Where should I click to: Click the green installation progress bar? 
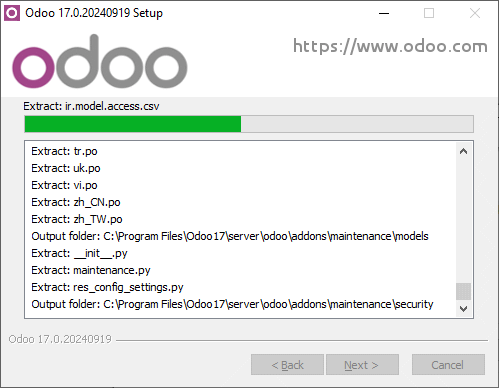(x=249, y=124)
